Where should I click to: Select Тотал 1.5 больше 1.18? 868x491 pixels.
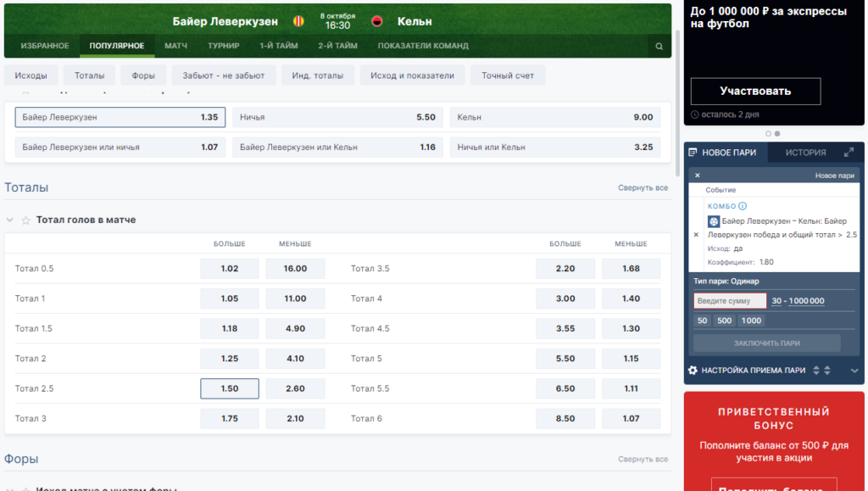point(230,328)
